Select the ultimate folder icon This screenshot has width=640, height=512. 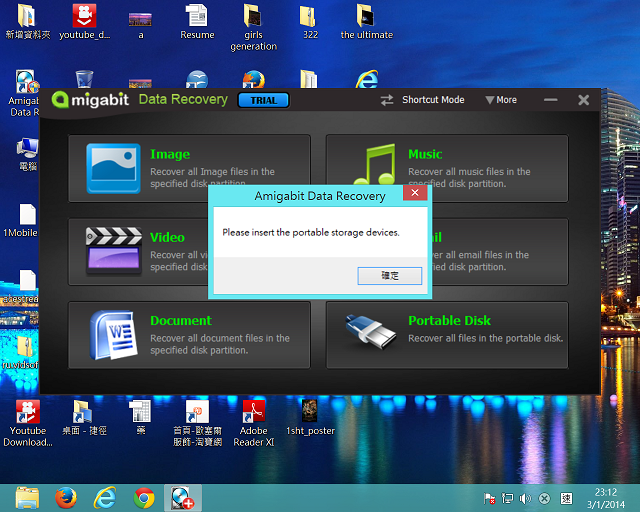point(367,22)
